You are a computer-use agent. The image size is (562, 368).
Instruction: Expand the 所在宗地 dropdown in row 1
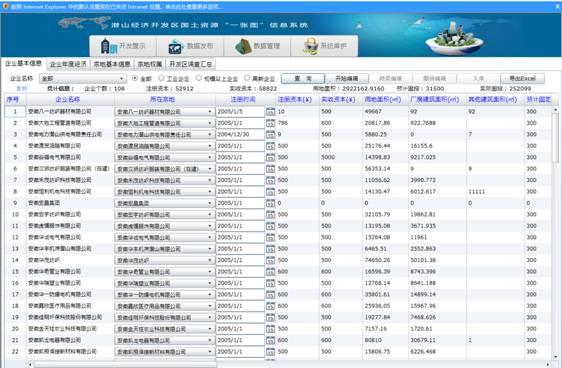pos(210,112)
